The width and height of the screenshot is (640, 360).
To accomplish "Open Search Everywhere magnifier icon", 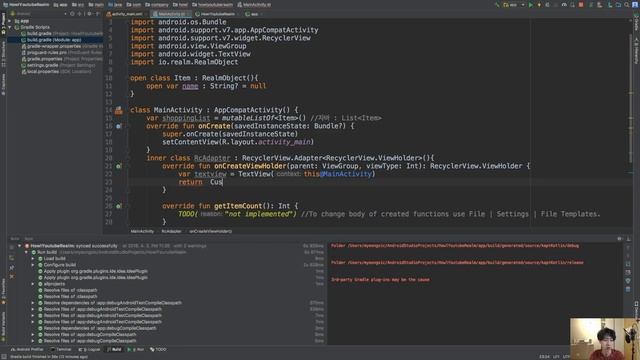I will [x=627, y=5].
